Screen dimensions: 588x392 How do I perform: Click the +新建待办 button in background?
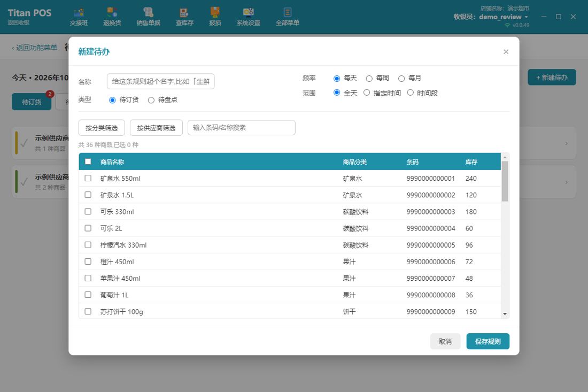pyautogui.click(x=552, y=77)
